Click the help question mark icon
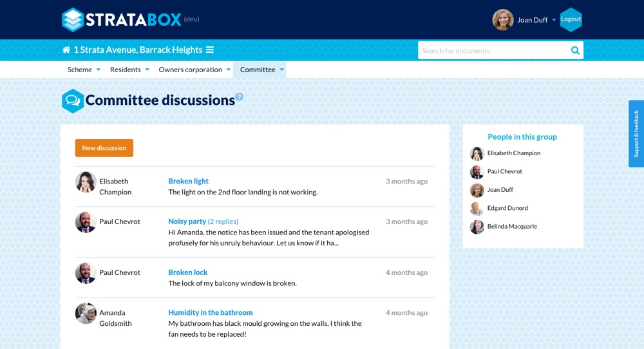The width and height of the screenshot is (644, 349). (x=239, y=97)
